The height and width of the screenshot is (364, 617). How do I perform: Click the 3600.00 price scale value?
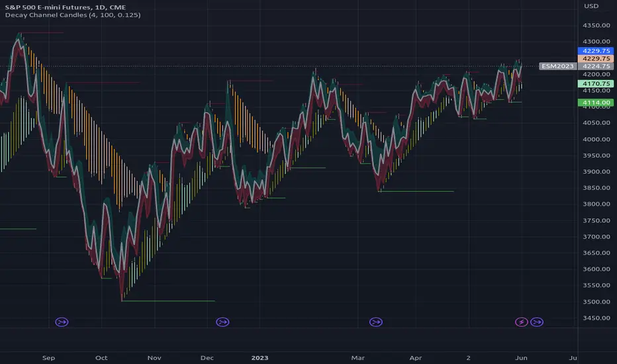(596, 269)
